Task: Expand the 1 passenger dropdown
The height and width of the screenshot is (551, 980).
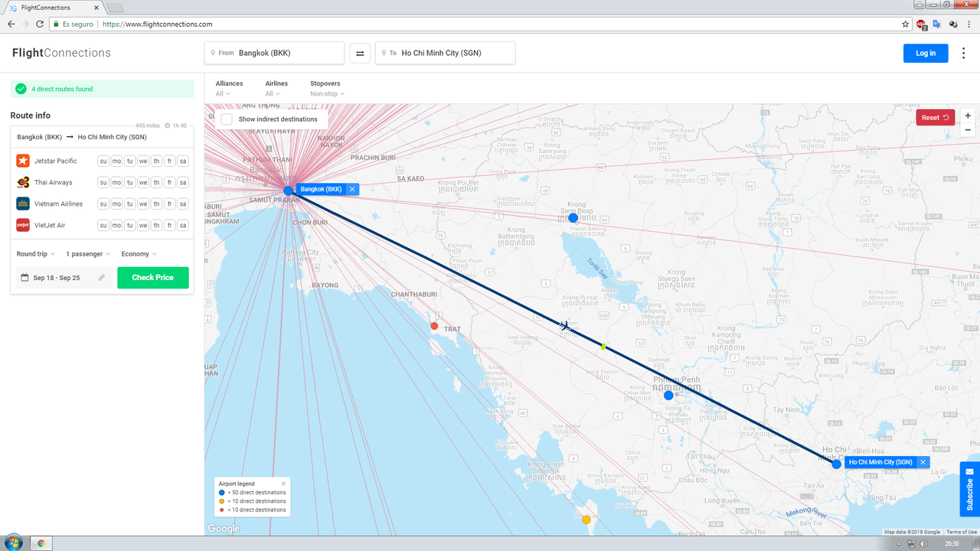Action: (88, 254)
